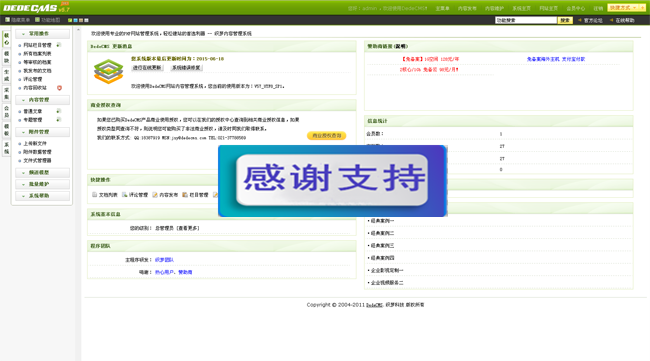The height and width of the screenshot is (361, 650).
Task: Click the DedeCMS logo in header
Action: [x=36, y=7]
